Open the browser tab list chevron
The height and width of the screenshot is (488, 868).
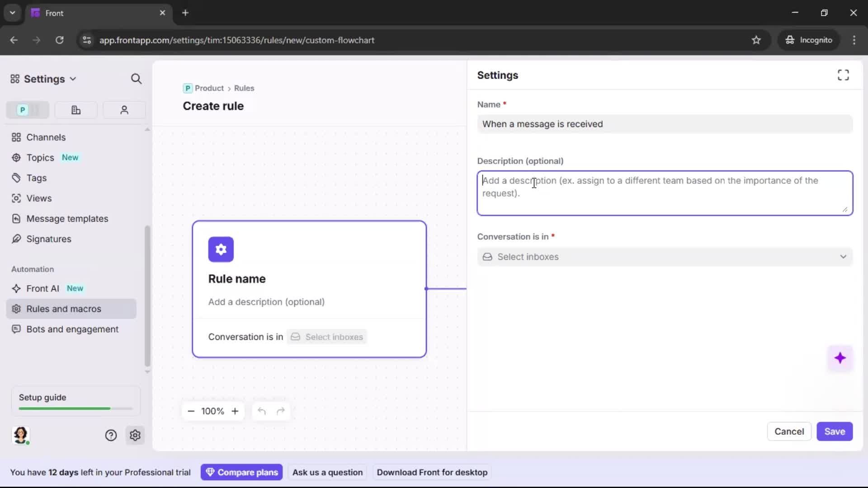click(x=12, y=13)
